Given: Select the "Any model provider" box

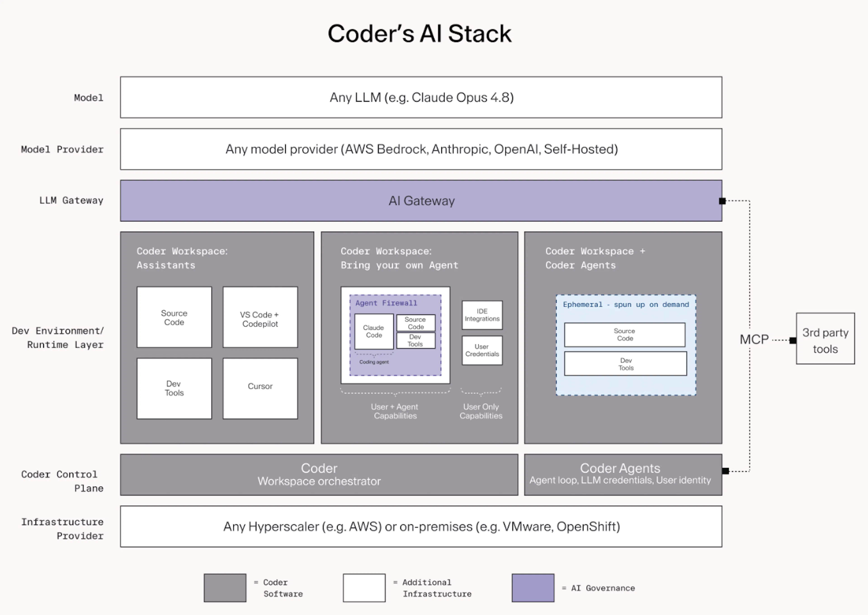Looking at the screenshot, I should pyautogui.click(x=421, y=149).
